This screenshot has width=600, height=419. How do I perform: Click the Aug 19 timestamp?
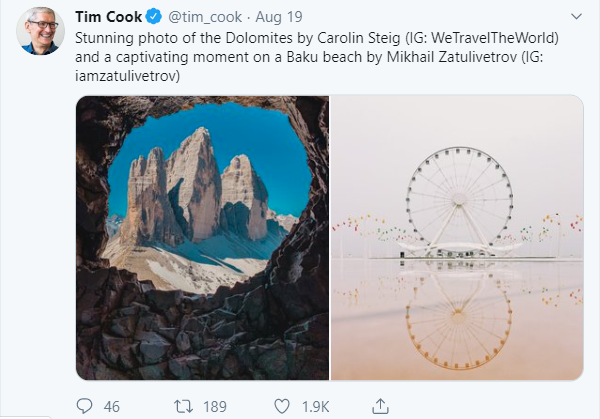point(279,17)
